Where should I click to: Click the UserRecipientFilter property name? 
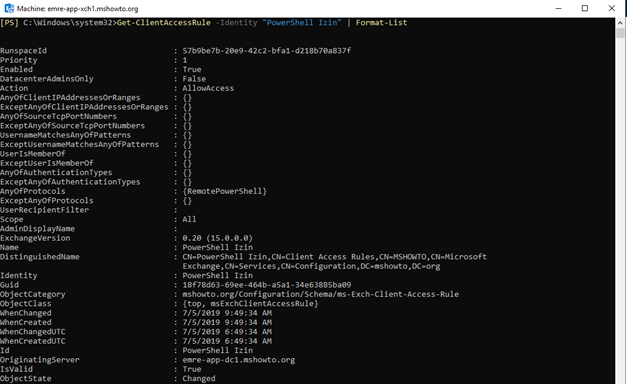[44, 210]
